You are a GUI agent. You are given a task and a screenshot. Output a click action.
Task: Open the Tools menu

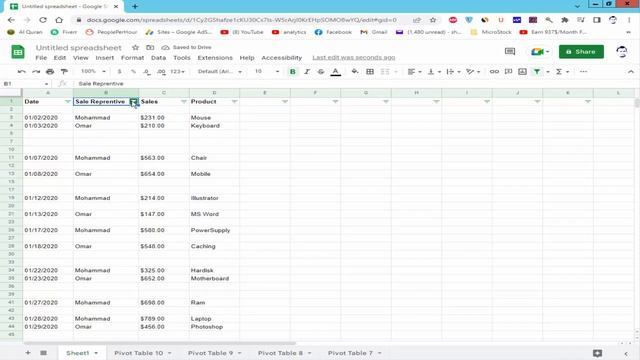[182, 58]
